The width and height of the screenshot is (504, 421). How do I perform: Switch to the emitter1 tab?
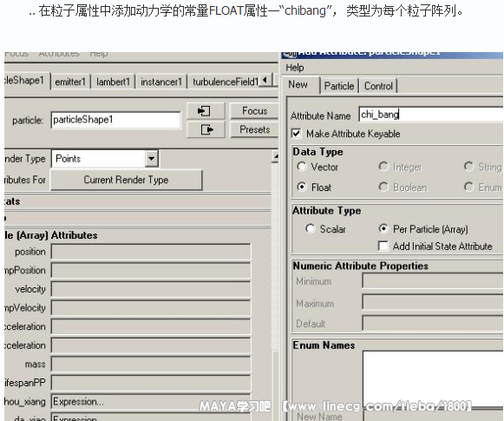(70, 82)
